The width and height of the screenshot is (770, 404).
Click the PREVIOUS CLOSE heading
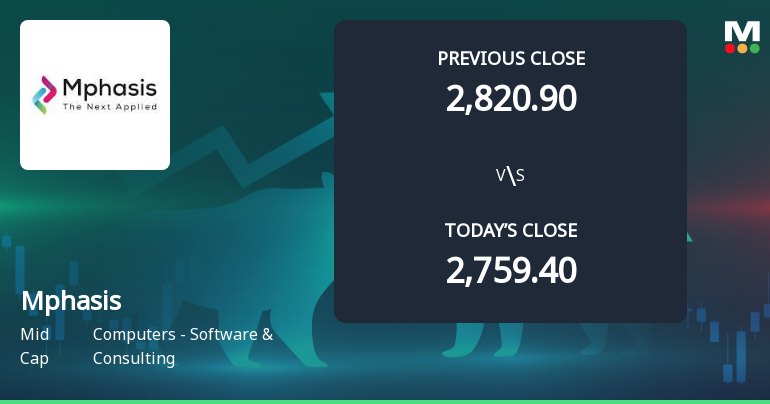(x=511, y=58)
